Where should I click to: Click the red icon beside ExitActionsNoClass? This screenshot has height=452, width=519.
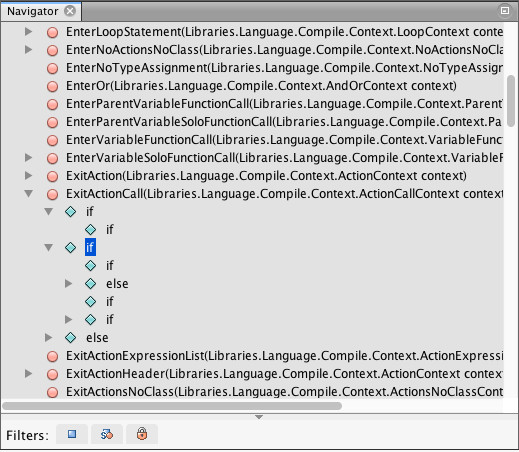pos(52,392)
